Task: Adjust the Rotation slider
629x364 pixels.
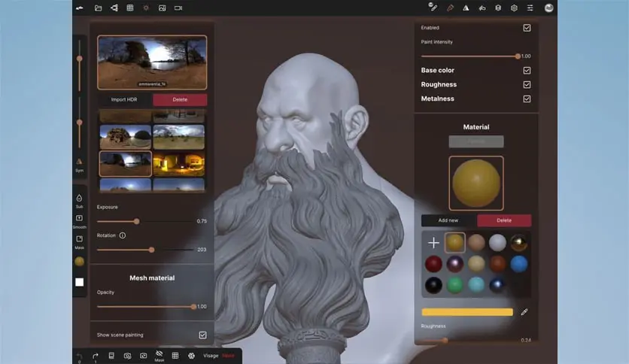Action: 145,250
